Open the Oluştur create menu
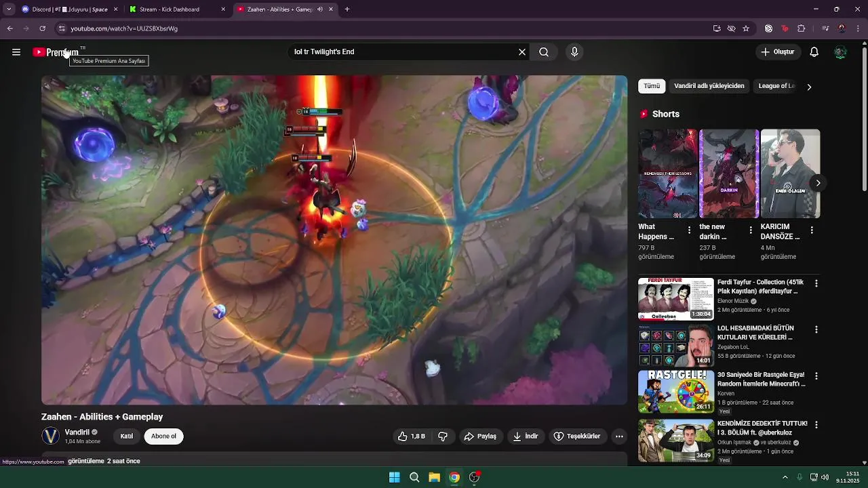Screen dimensions: 868x488 coord(777,52)
